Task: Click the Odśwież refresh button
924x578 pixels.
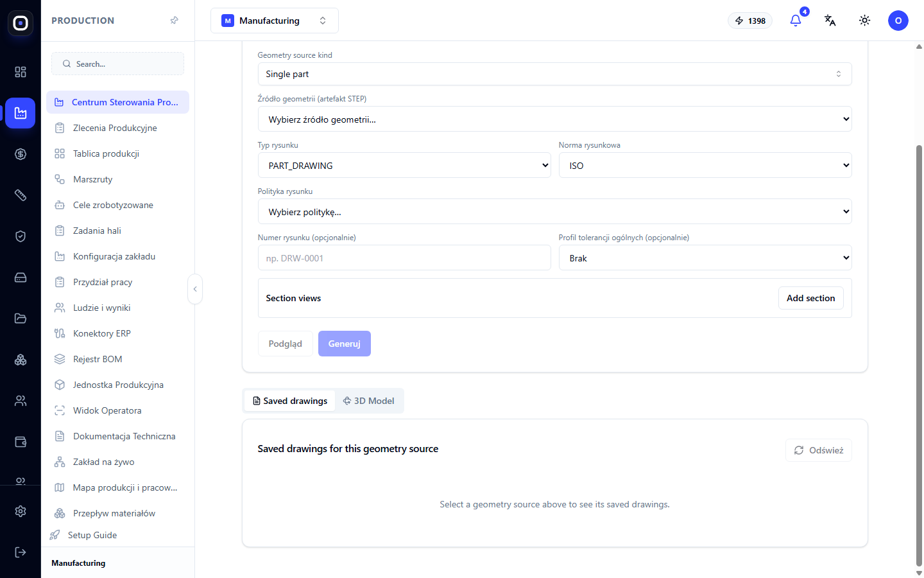Action: [x=819, y=450]
